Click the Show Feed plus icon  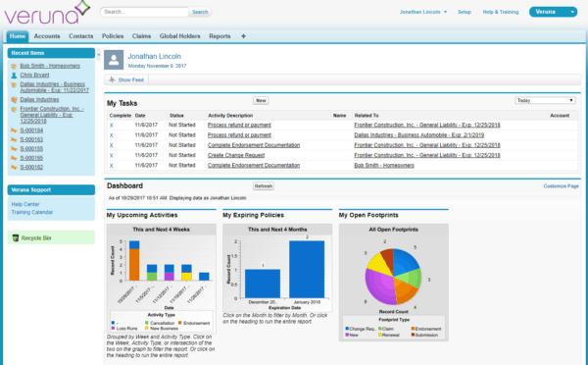112,79
